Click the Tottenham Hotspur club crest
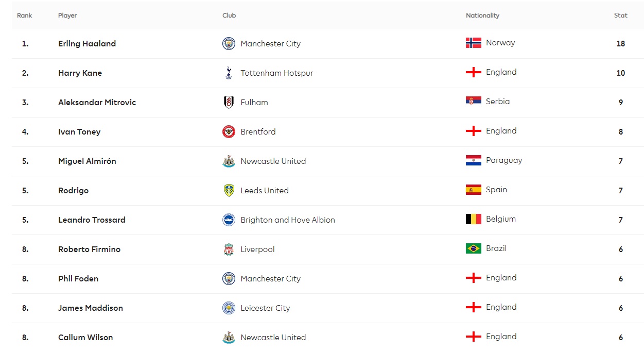 click(x=229, y=73)
